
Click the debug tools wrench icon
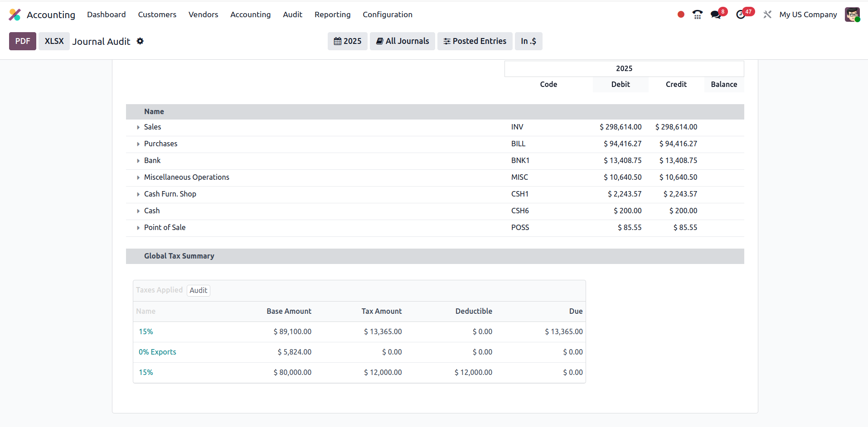click(767, 14)
